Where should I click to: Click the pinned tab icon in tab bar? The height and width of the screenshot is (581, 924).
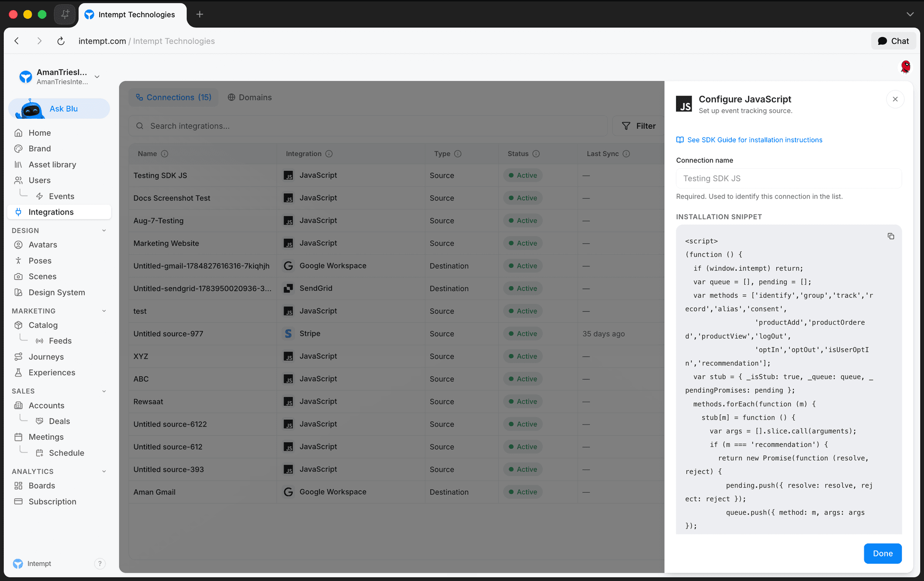pos(64,14)
